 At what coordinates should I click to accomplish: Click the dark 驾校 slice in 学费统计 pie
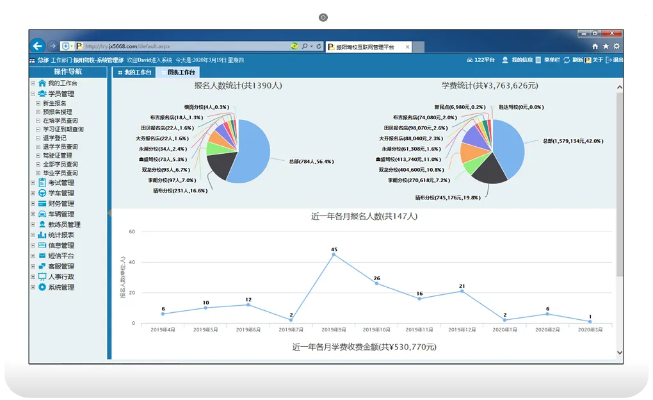point(489,171)
